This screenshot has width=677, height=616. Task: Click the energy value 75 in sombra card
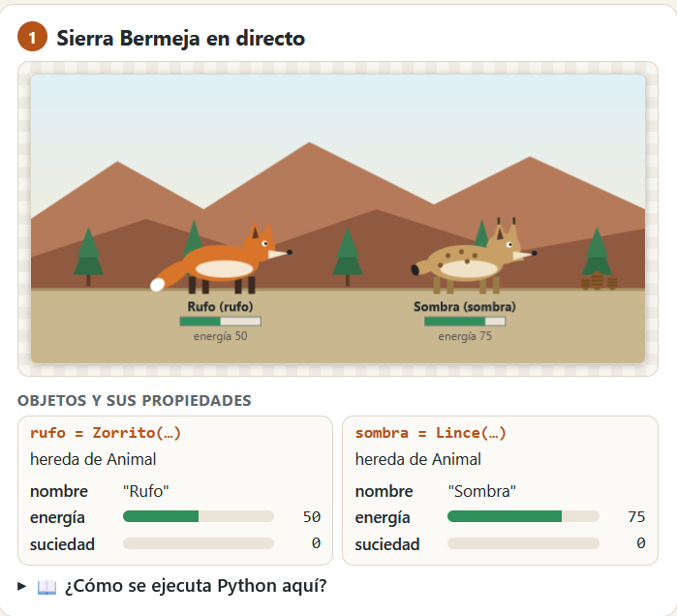[636, 516]
